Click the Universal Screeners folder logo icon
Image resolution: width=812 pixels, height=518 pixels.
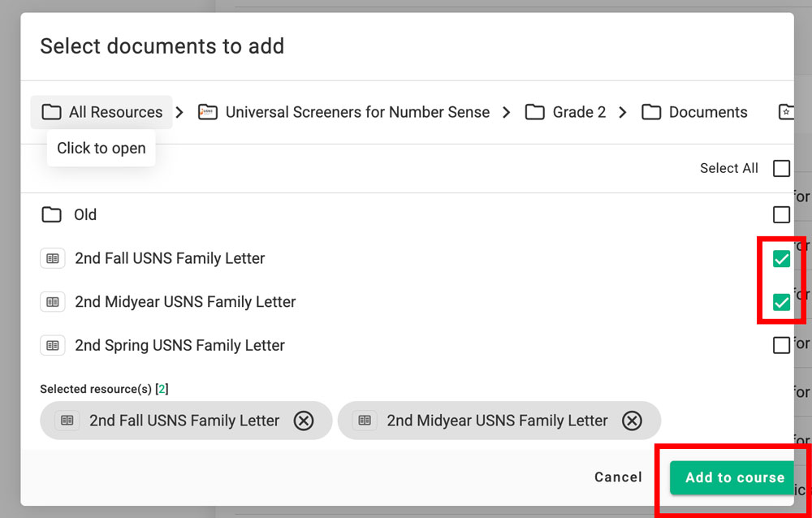point(208,112)
